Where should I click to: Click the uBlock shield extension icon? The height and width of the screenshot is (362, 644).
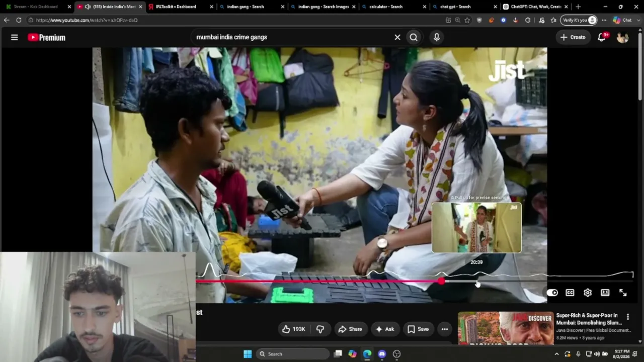(x=479, y=20)
